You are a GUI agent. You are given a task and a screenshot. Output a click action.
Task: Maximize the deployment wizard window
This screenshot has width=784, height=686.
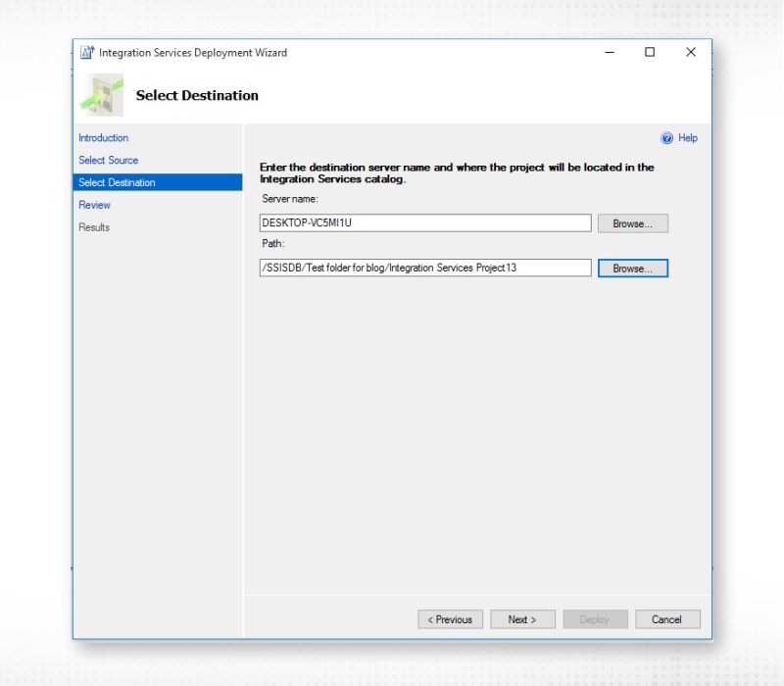tap(650, 52)
